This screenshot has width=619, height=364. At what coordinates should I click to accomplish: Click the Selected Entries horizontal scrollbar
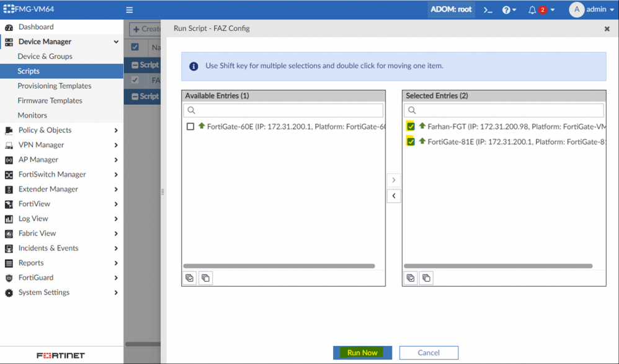pyautogui.click(x=498, y=266)
